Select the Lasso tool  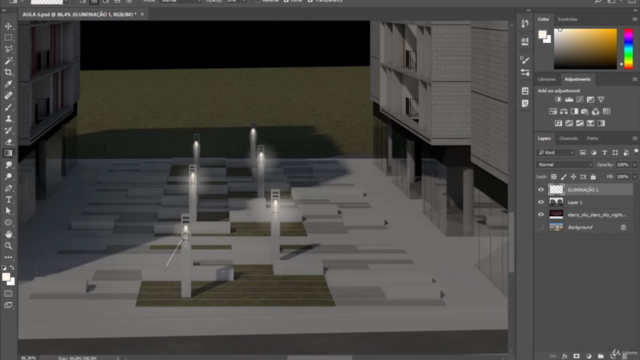[8, 49]
